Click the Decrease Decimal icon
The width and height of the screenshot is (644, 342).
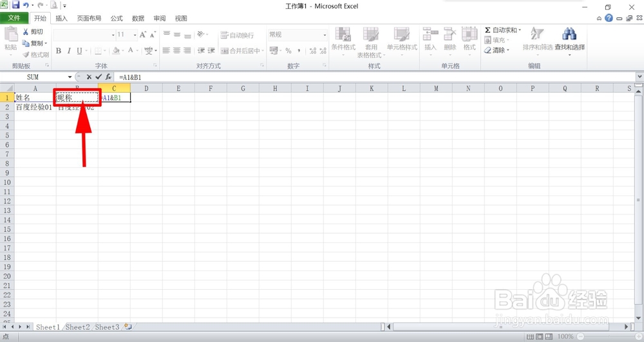coord(323,50)
